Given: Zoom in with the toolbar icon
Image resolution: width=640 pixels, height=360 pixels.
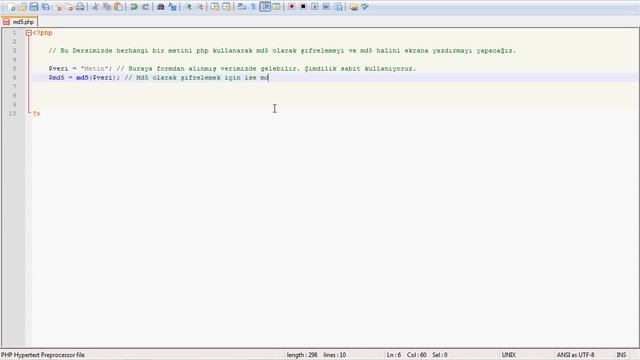Looking at the screenshot, I should [x=188, y=7].
